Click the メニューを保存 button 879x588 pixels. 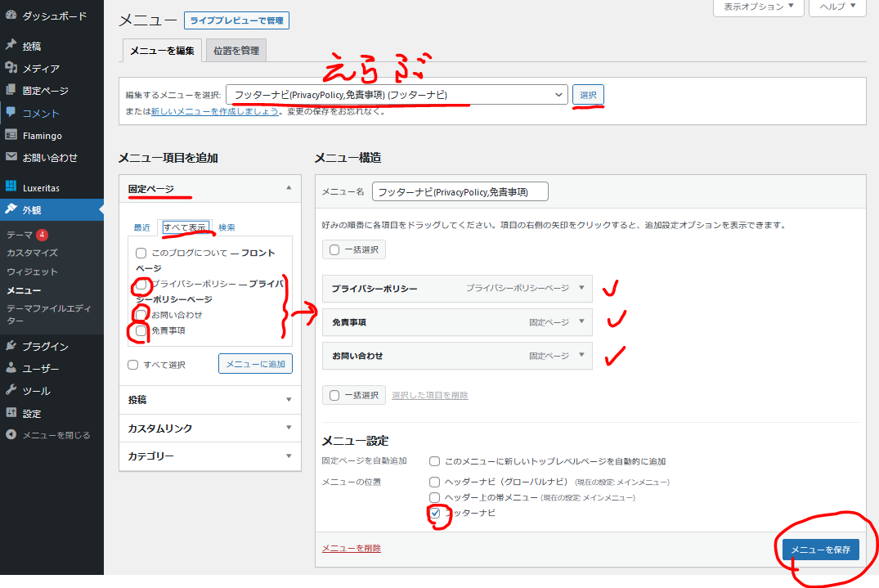820,550
